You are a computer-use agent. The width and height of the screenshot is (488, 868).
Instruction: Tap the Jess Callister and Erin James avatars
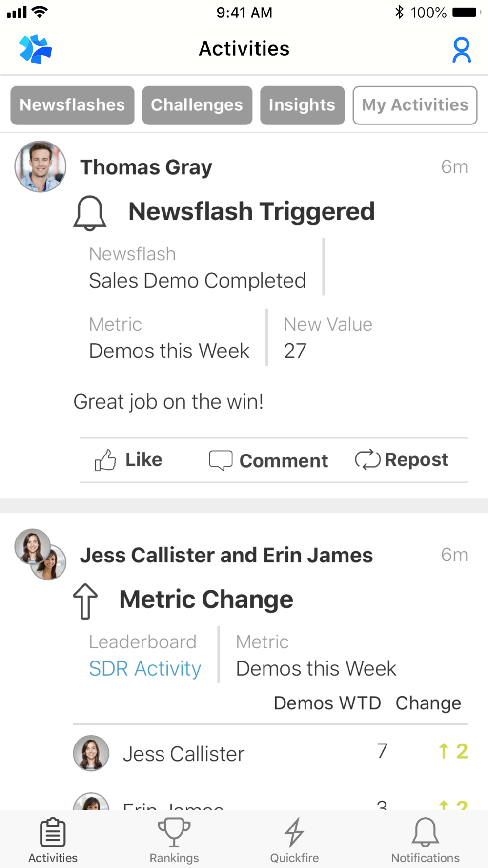click(40, 554)
